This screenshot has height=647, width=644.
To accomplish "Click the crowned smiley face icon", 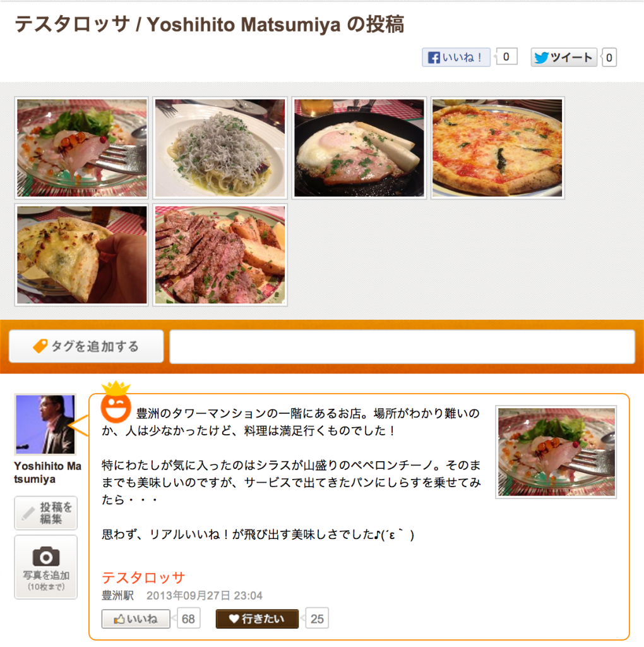I will pos(116,402).
